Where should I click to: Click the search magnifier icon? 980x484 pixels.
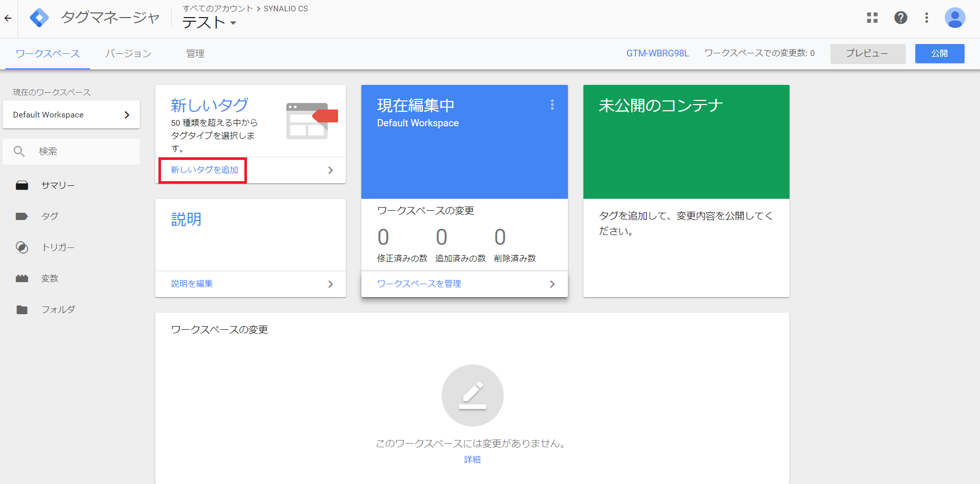click(19, 151)
